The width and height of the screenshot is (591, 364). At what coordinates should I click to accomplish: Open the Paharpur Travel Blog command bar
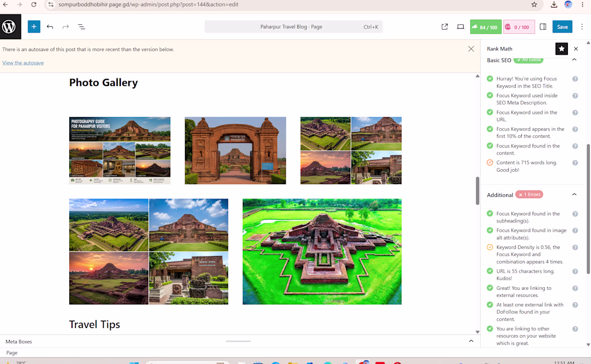[x=293, y=27]
